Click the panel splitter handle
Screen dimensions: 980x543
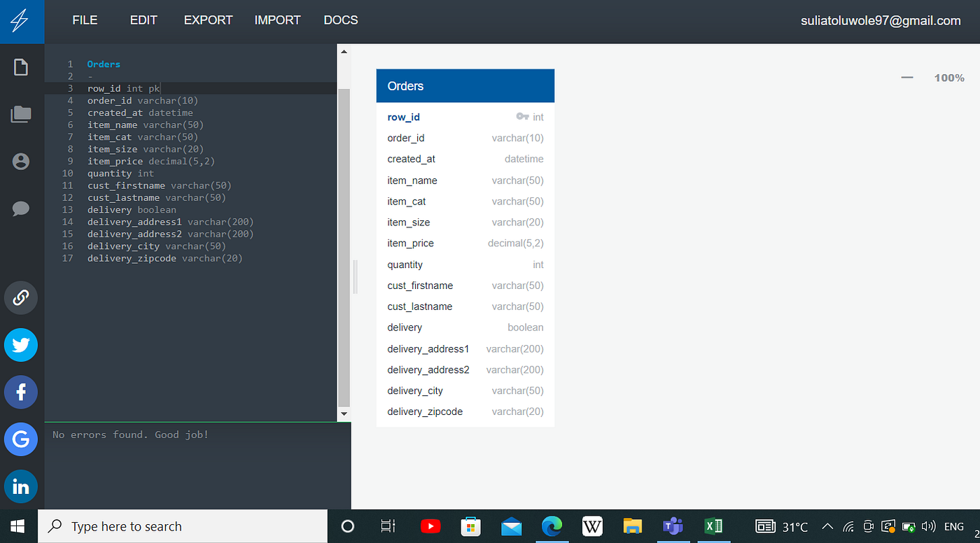coord(356,276)
